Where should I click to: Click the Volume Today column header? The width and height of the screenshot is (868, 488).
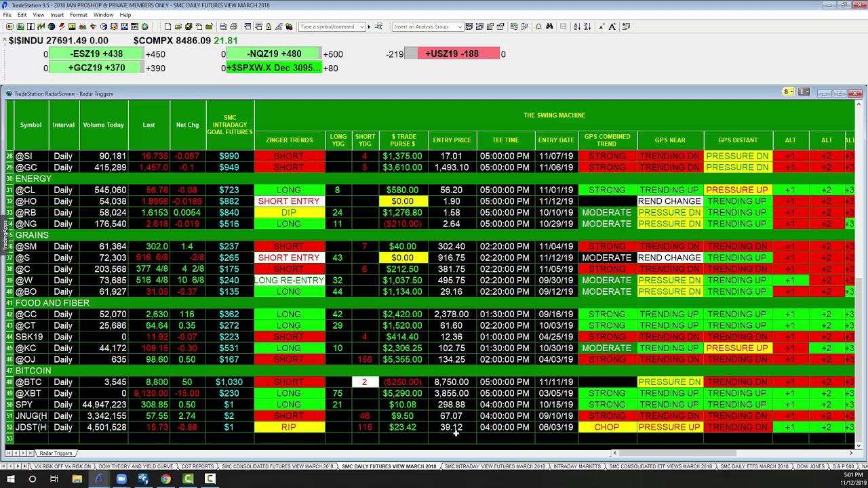pos(103,125)
